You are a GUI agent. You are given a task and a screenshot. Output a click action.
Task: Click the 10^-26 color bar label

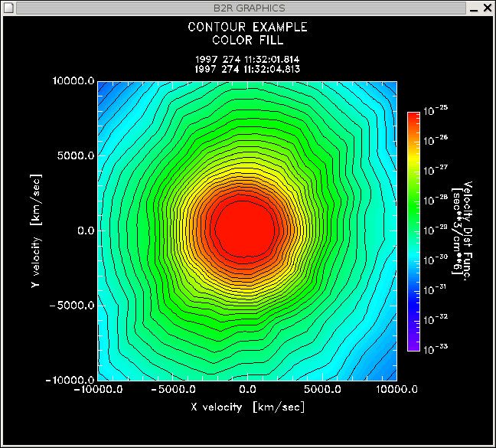436,140
